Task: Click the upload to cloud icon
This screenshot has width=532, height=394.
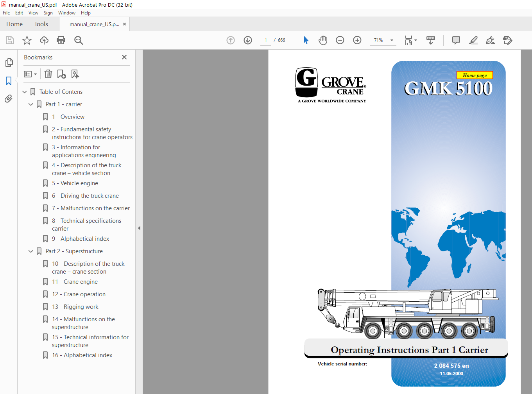Action: click(44, 40)
